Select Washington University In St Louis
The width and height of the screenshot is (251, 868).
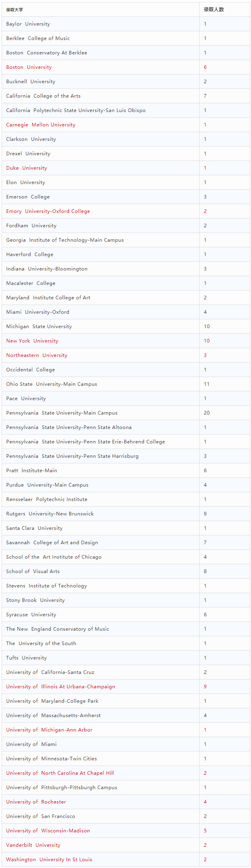[49, 860]
